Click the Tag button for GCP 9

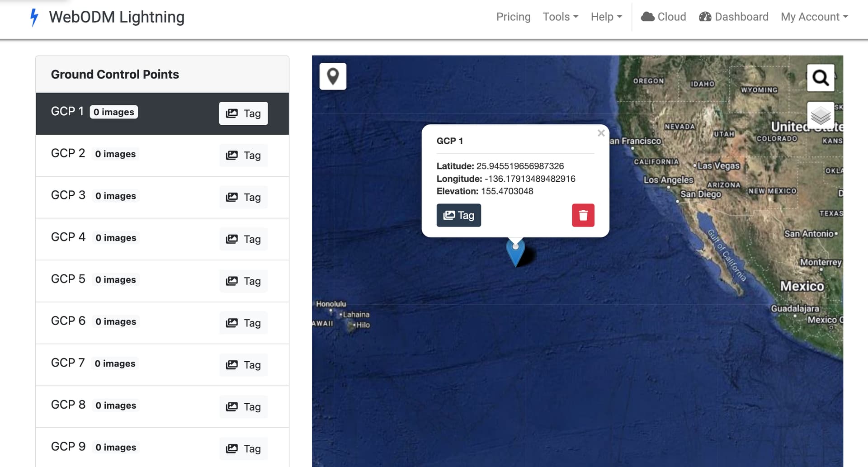[243, 448]
